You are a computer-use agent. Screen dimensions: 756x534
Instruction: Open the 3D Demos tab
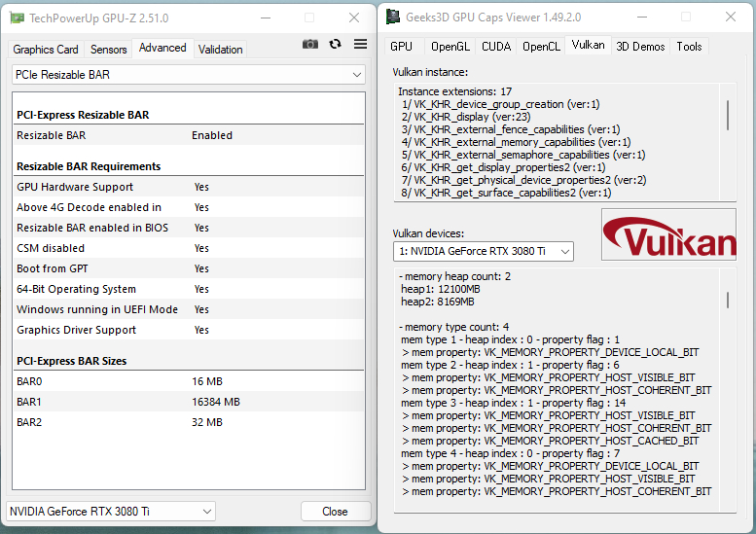[640, 47]
